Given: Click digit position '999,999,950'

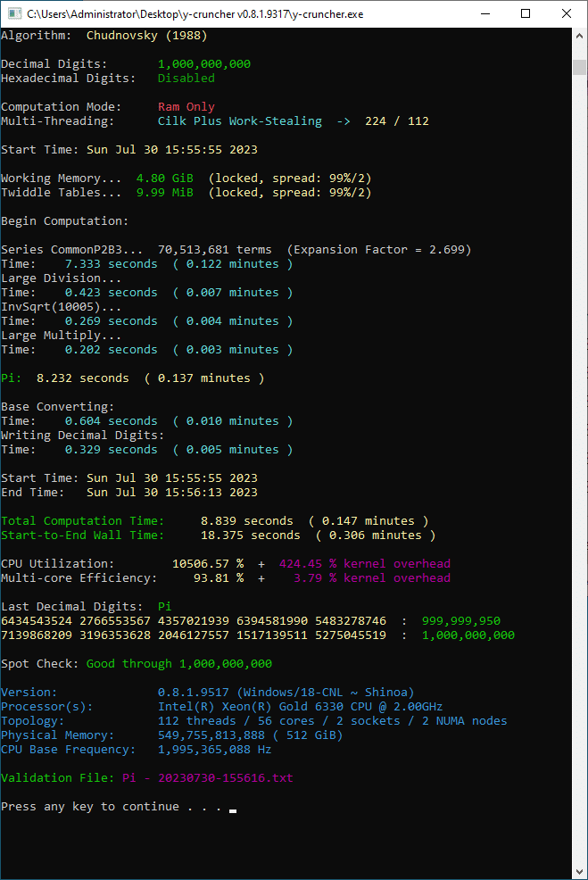Looking at the screenshot, I should [x=461, y=621].
